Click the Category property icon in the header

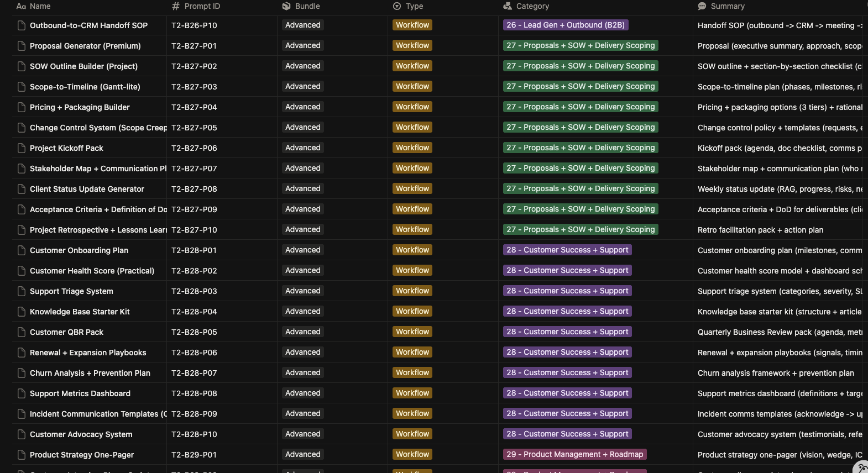point(508,6)
